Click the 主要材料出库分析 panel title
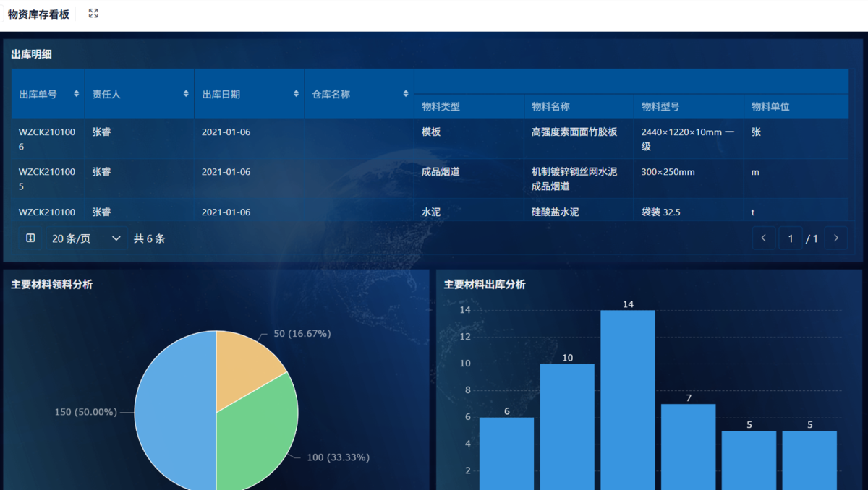 pos(485,285)
